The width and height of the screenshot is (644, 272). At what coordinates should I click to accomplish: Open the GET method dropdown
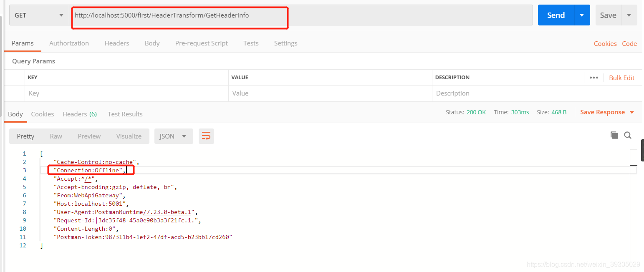coord(39,15)
